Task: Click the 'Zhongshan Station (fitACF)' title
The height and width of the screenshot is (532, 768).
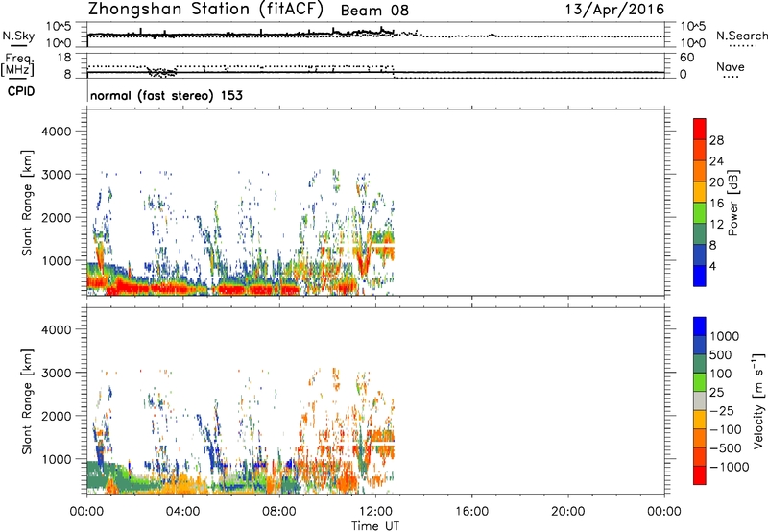Action: [205, 10]
